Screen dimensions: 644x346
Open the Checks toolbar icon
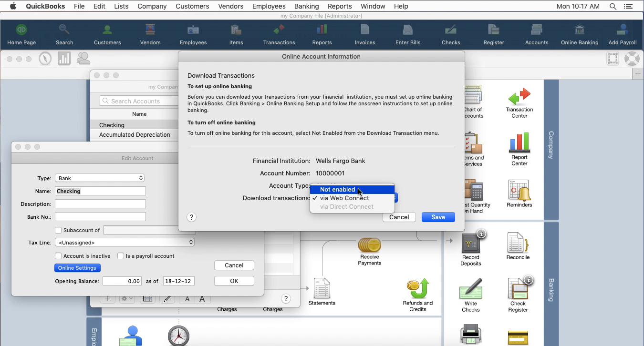tap(451, 34)
